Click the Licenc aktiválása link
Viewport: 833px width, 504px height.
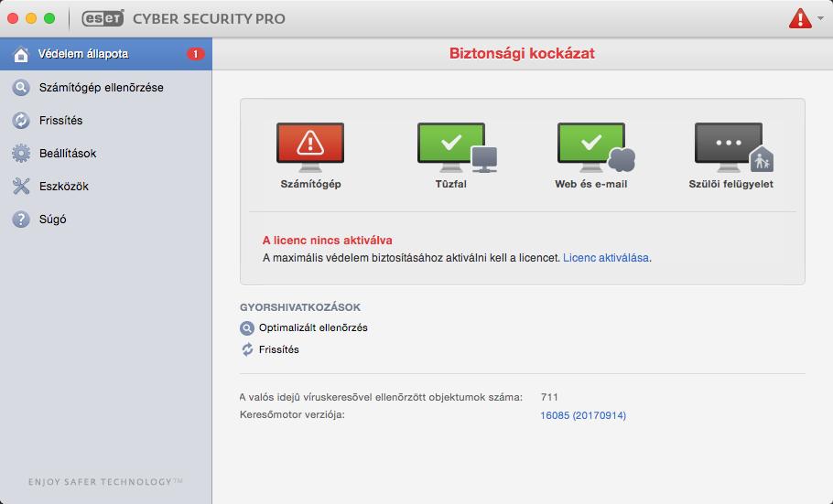point(606,258)
